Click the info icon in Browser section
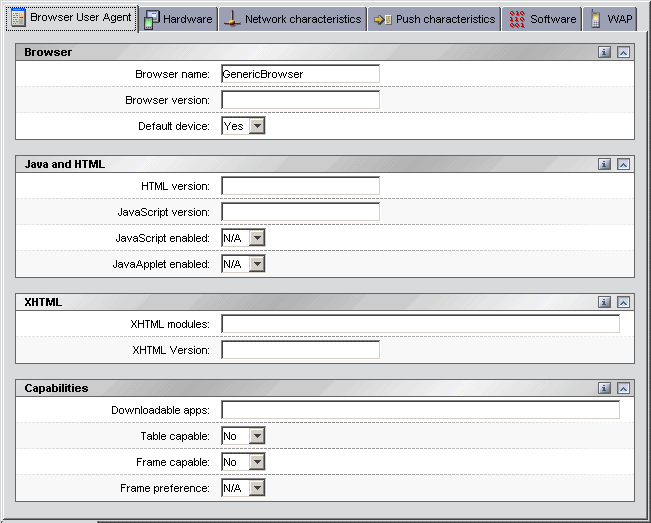Viewport: 651px width, 523px height. [604, 52]
